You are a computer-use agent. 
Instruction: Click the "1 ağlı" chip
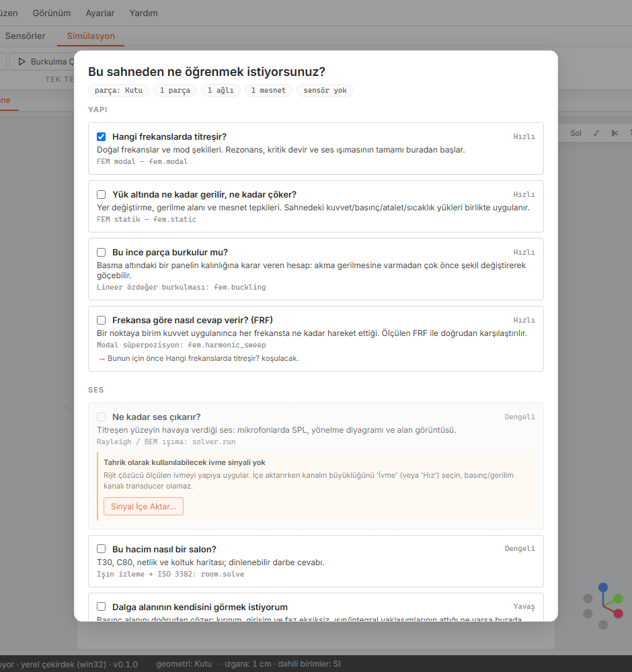pos(221,91)
